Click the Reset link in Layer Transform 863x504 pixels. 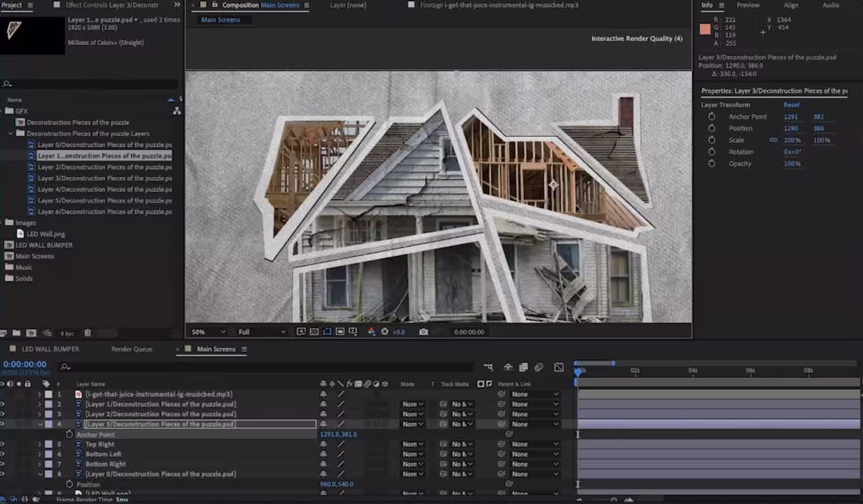click(x=791, y=105)
